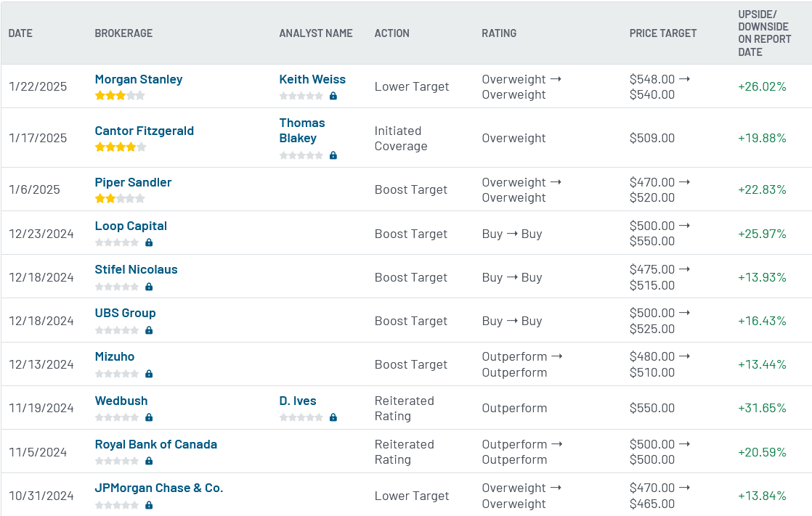Click the lock icon under Mizuho
812x516 pixels.
(x=149, y=374)
